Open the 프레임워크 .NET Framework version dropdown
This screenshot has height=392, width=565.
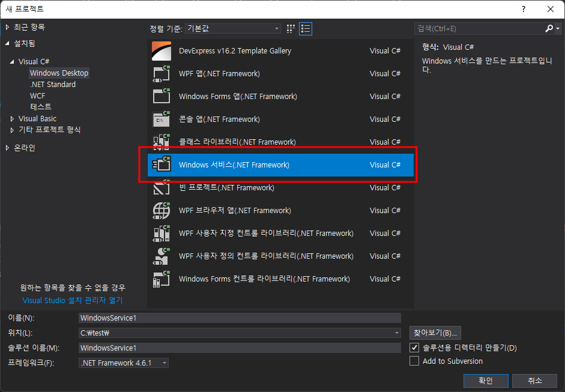click(x=124, y=363)
